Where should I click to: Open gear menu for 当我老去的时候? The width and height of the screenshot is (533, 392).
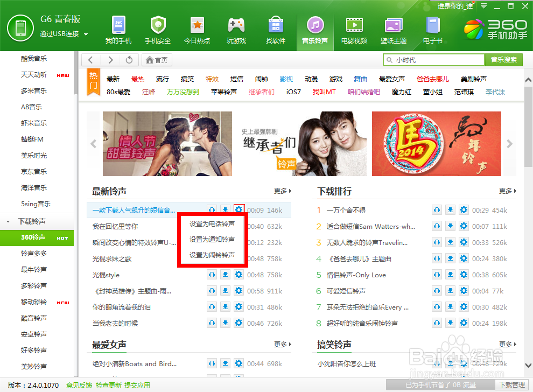239,323
